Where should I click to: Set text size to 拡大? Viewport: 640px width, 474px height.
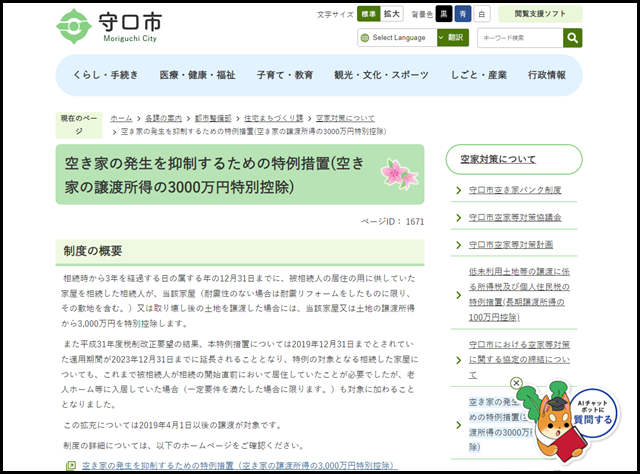pos(392,14)
